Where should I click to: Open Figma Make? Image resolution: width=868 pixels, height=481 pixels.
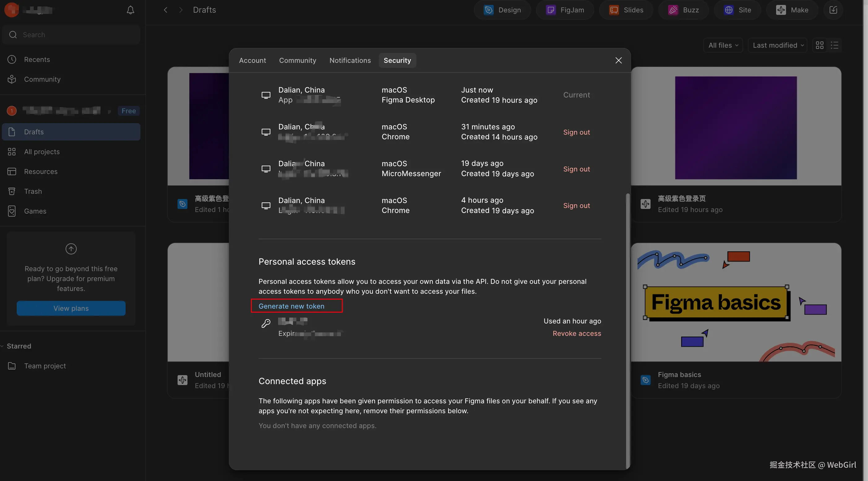pos(792,10)
